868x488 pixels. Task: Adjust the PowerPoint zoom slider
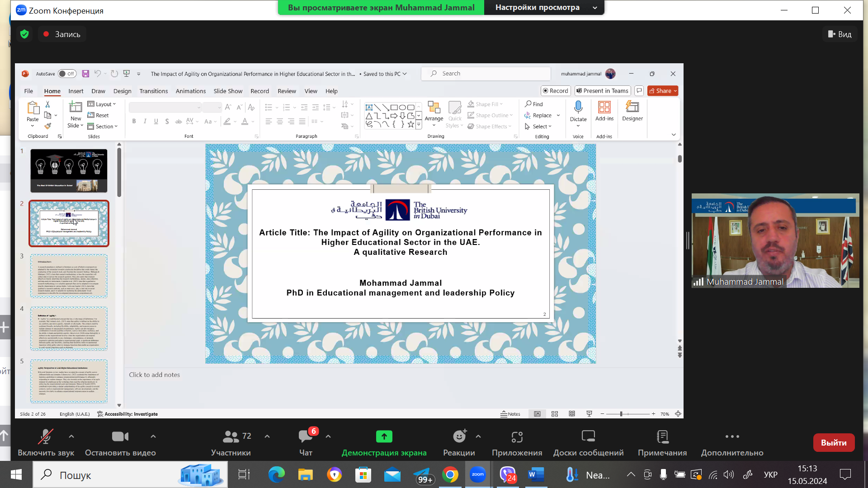pyautogui.click(x=621, y=414)
